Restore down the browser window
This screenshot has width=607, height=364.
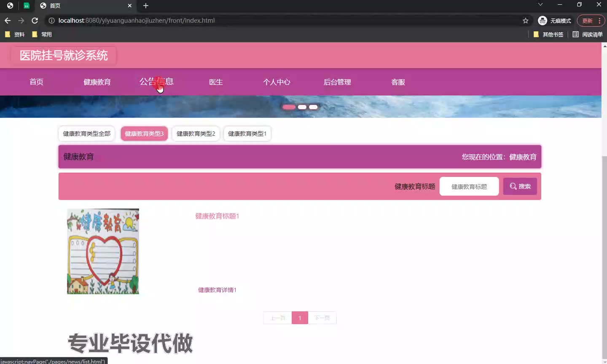coord(579,5)
